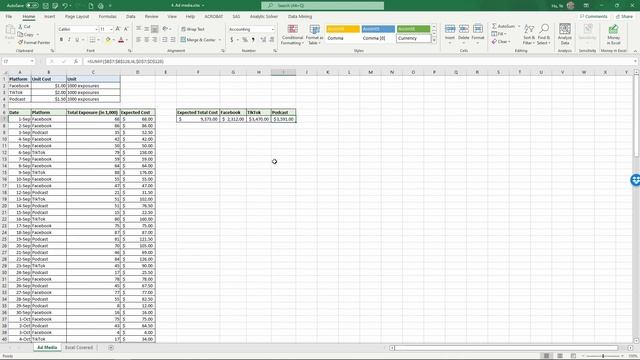
Task: Toggle Center horizontal alignment
Action: click(x=147, y=40)
